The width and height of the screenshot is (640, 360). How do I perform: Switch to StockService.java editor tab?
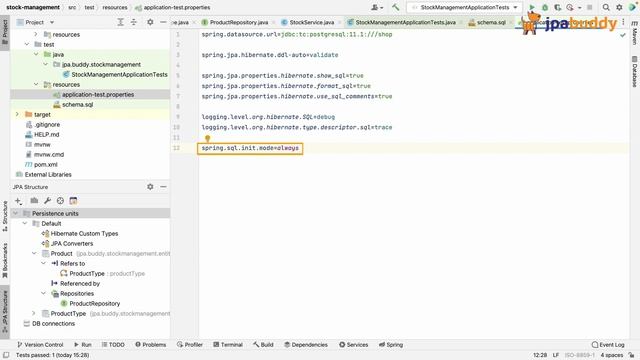(x=308, y=22)
